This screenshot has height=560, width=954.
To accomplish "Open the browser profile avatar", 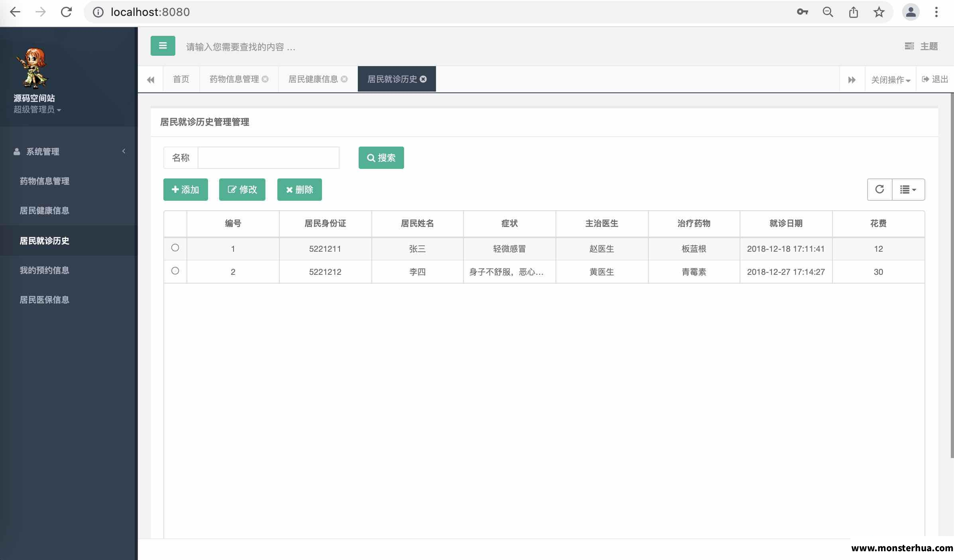I will (911, 12).
